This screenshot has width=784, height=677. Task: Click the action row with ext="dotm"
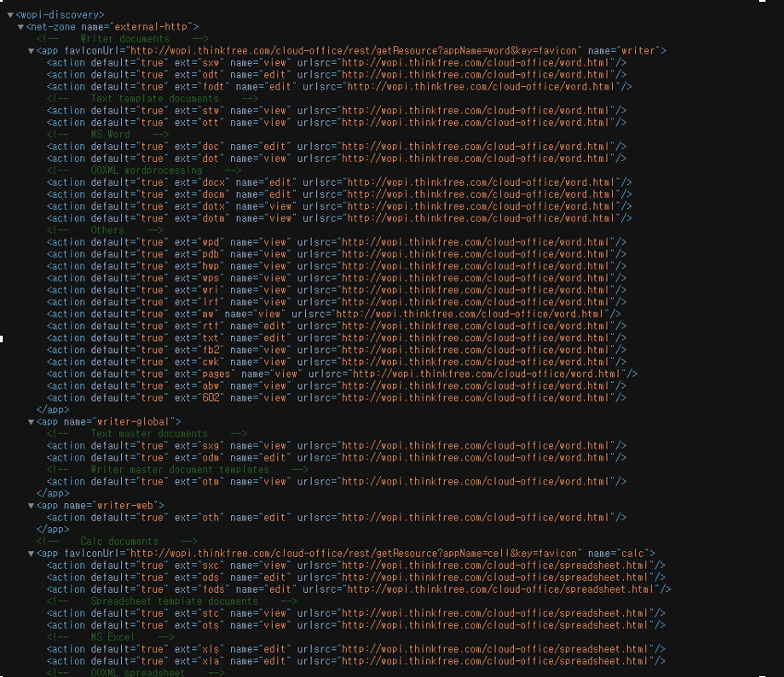(x=339, y=219)
